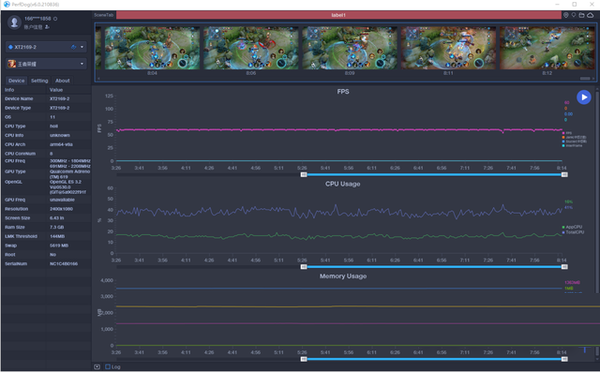Click the FPS chart title
Screen dimensions: 600x372
coord(343,91)
